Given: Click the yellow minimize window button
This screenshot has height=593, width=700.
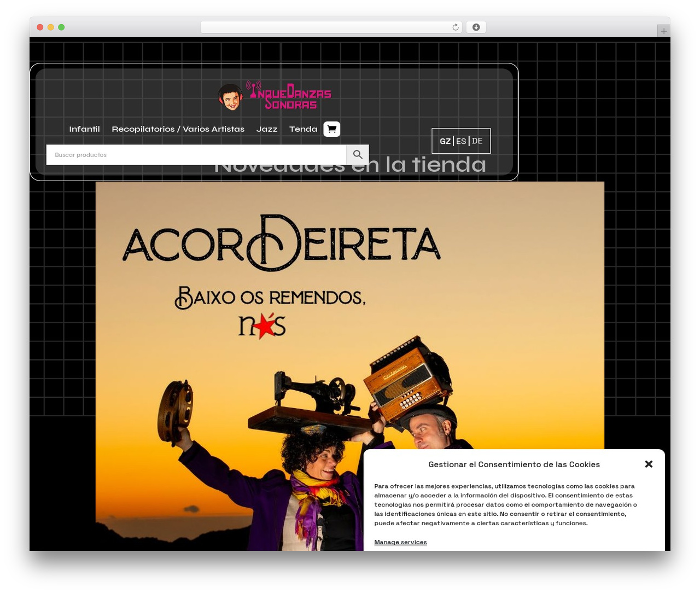Looking at the screenshot, I should pyautogui.click(x=51, y=27).
